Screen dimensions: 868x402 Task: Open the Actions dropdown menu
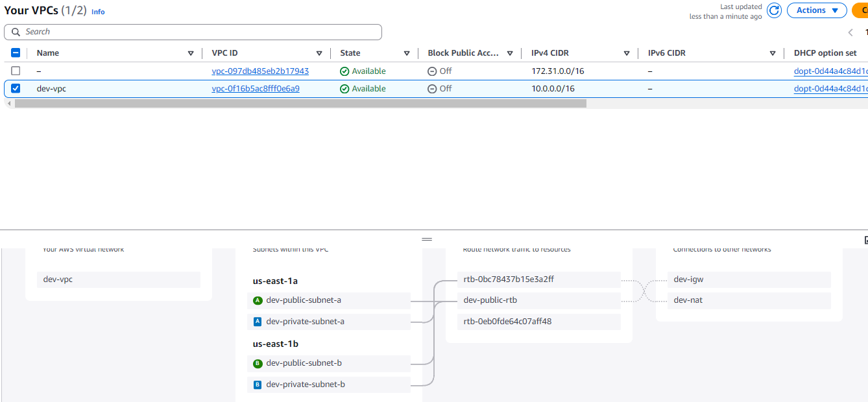coord(816,10)
